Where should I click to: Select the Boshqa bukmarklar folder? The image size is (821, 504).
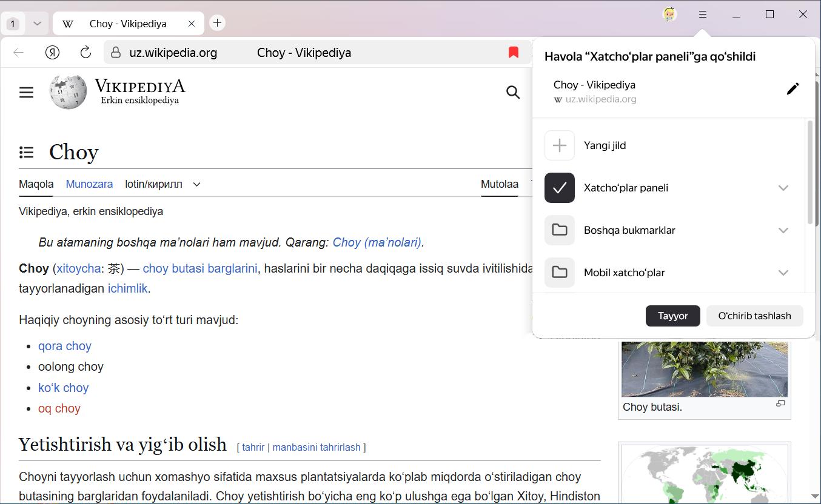(629, 230)
